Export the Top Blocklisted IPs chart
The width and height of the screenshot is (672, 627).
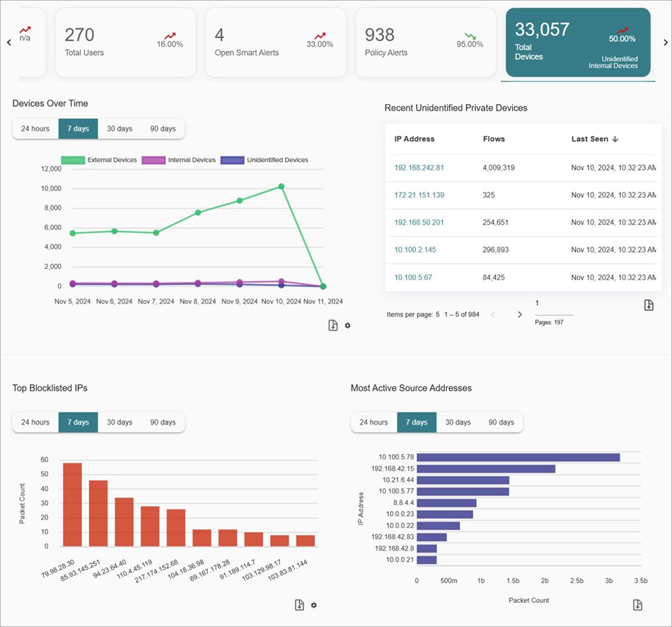pos(300,605)
